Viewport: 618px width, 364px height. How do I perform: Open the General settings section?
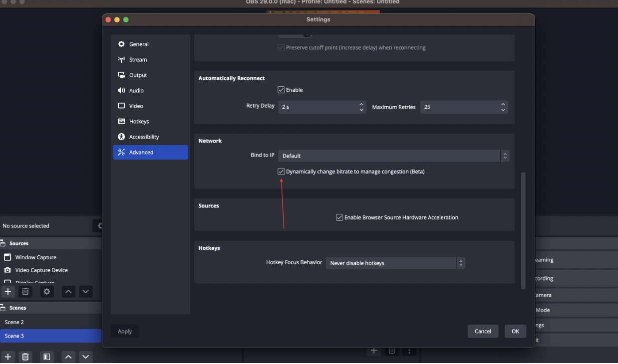pos(150,44)
